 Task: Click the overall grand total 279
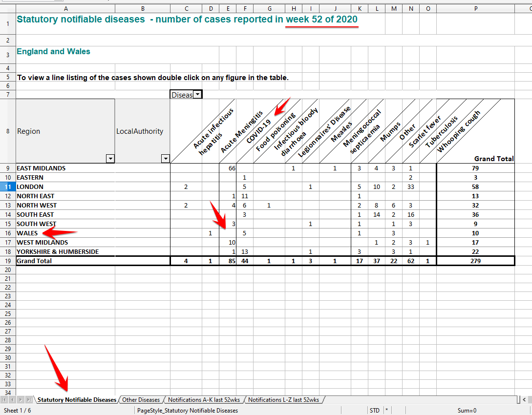point(475,261)
